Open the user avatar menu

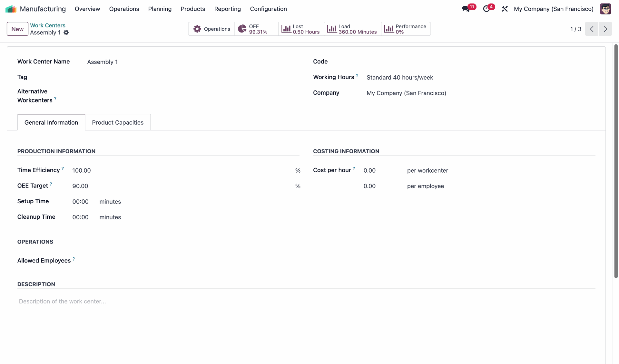tap(605, 9)
